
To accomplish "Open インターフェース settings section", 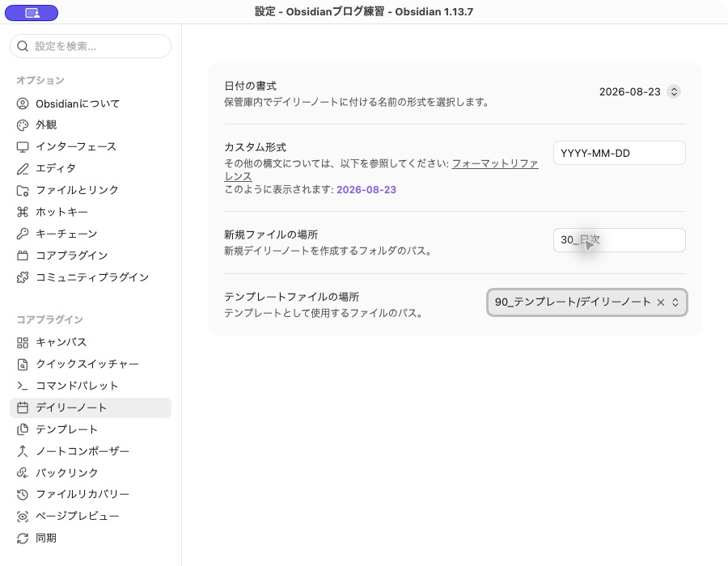I will (x=91, y=147).
